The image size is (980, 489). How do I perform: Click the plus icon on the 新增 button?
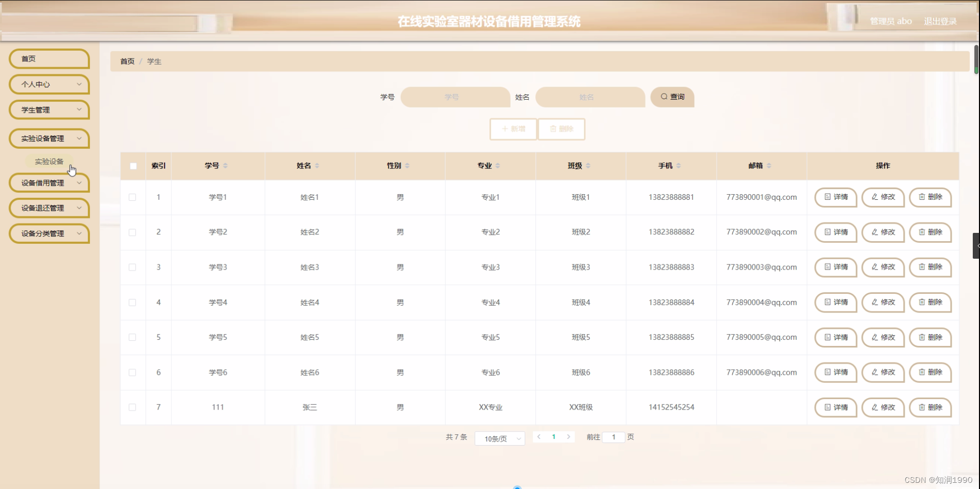point(505,129)
